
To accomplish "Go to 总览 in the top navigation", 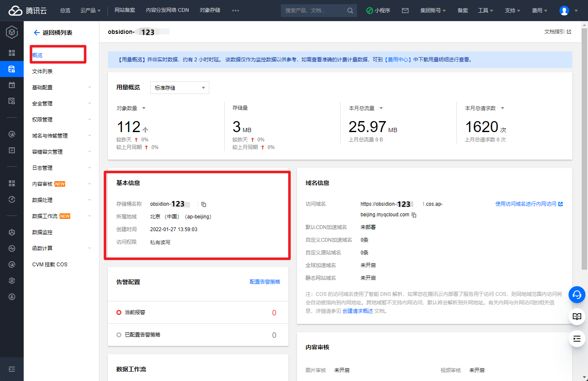I will [x=65, y=11].
